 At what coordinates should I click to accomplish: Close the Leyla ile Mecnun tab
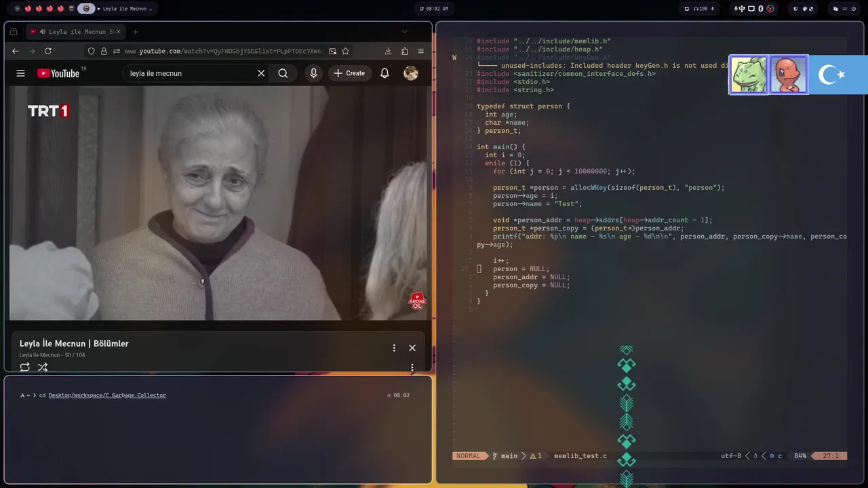pyautogui.click(x=118, y=32)
